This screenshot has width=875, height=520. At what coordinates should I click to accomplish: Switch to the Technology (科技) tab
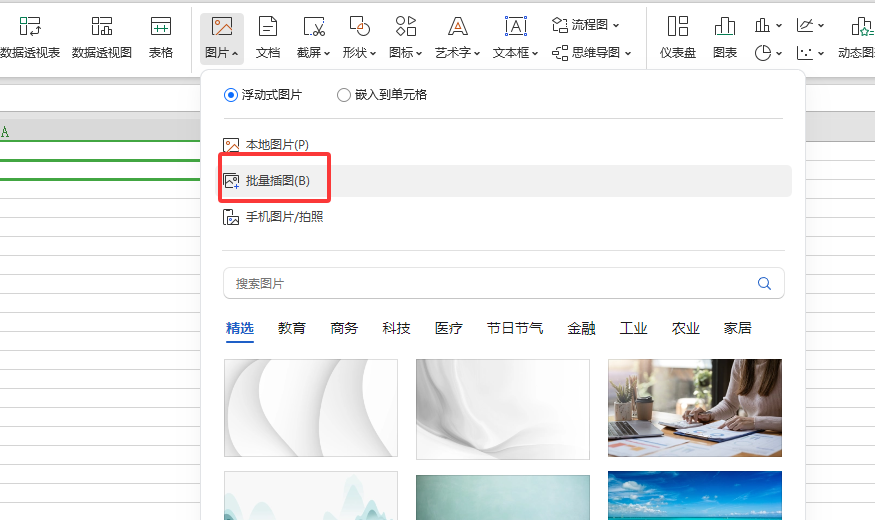[x=396, y=328]
